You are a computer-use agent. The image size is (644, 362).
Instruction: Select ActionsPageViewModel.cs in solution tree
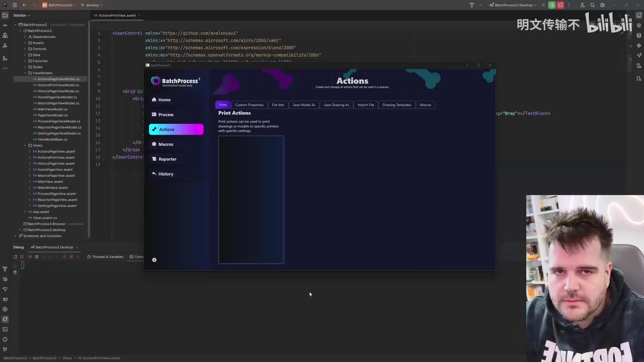click(x=58, y=79)
